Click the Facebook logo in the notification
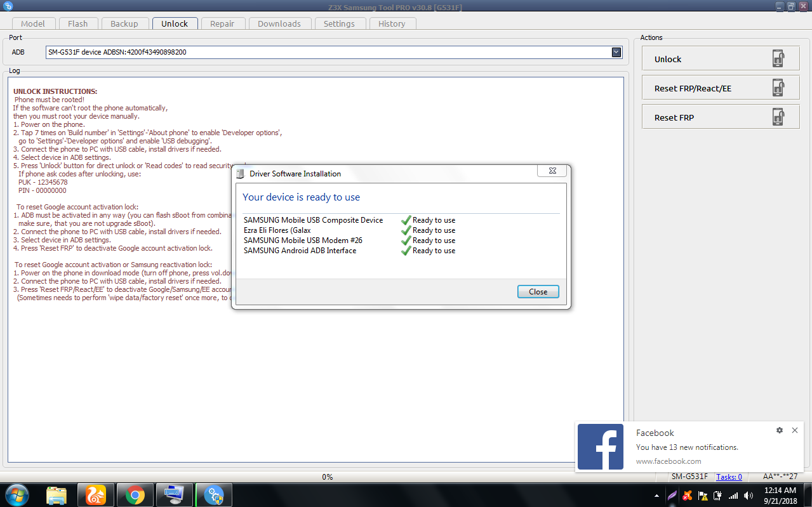812x507 pixels. click(x=601, y=447)
